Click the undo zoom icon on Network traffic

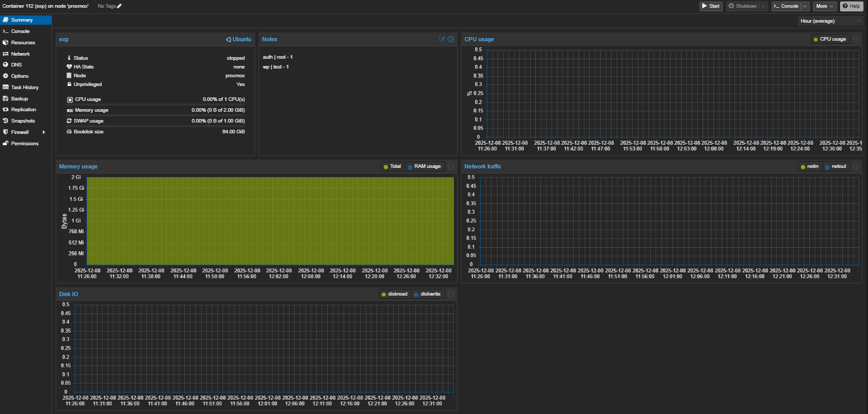tap(856, 166)
